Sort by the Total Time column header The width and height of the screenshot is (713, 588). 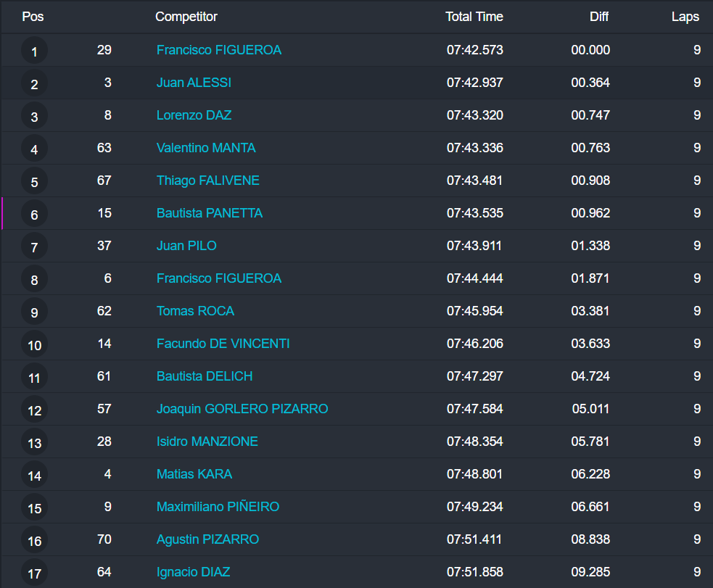click(474, 17)
